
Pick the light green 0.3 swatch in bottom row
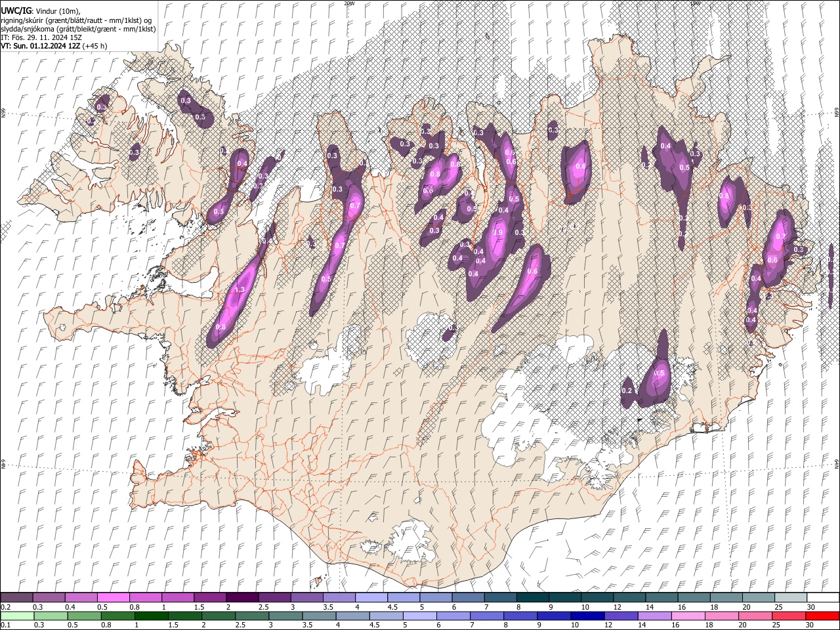[51, 616]
